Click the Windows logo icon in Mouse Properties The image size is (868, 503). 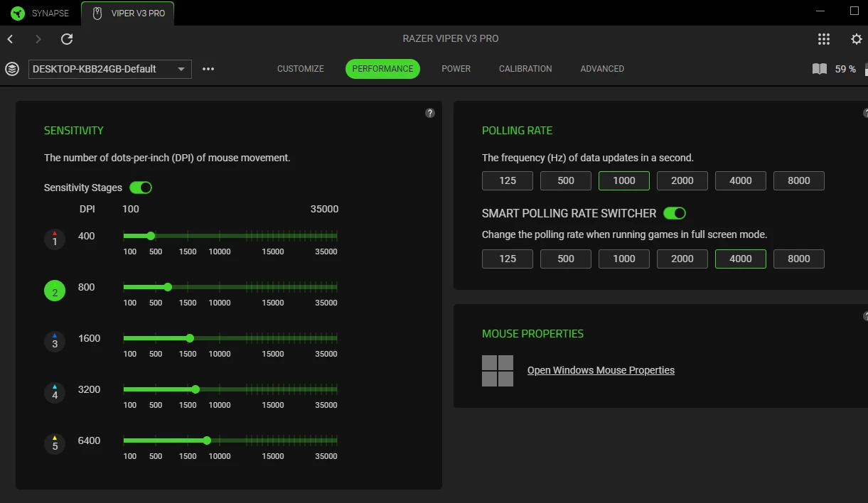[498, 371]
